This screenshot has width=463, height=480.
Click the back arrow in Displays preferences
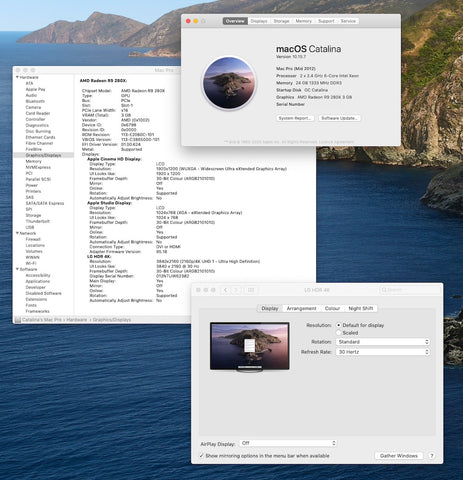click(x=226, y=290)
